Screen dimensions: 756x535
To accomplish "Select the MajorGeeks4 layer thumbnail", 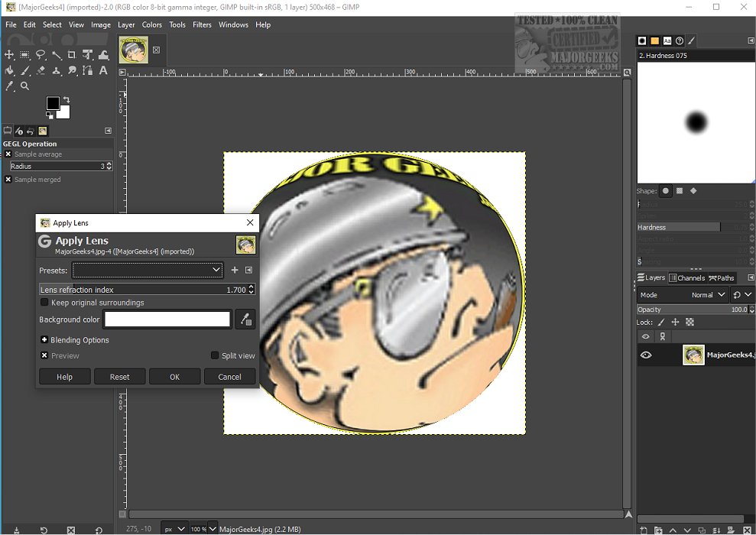I will 694,355.
